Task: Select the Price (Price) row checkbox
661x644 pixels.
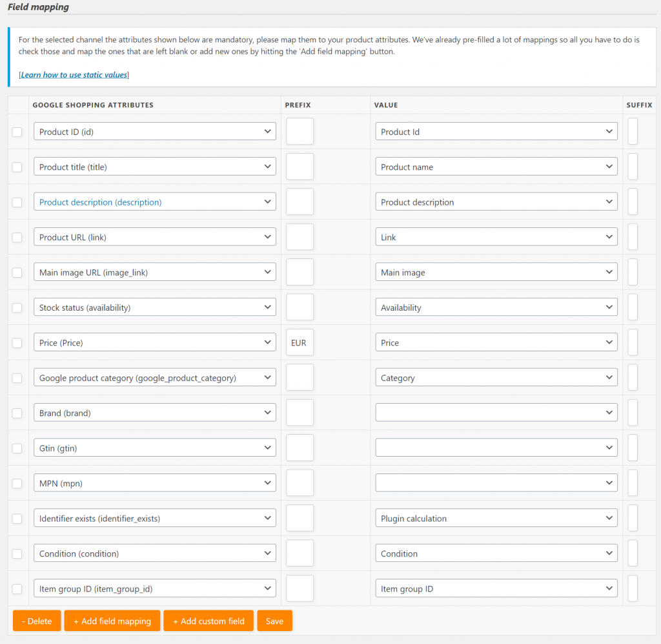Action: coord(17,343)
